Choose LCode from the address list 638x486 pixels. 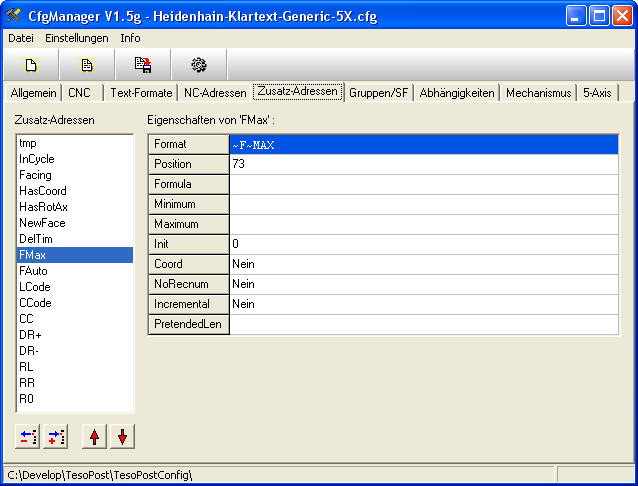coord(35,287)
